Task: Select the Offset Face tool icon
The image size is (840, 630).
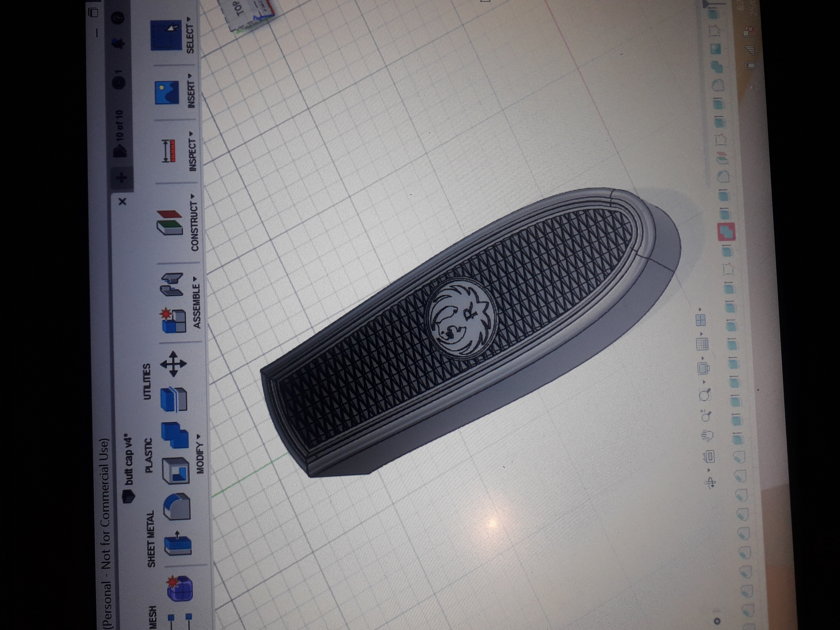Action: (x=174, y=399)
